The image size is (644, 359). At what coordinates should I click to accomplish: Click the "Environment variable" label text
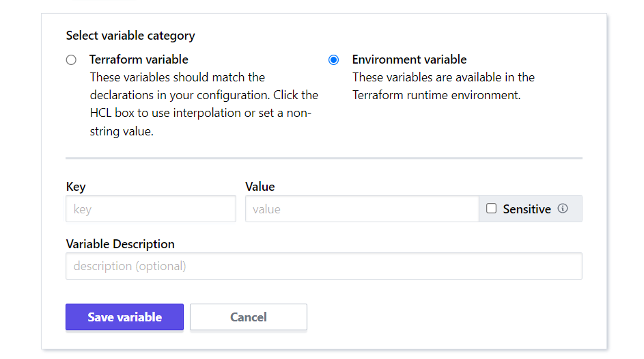409,59
